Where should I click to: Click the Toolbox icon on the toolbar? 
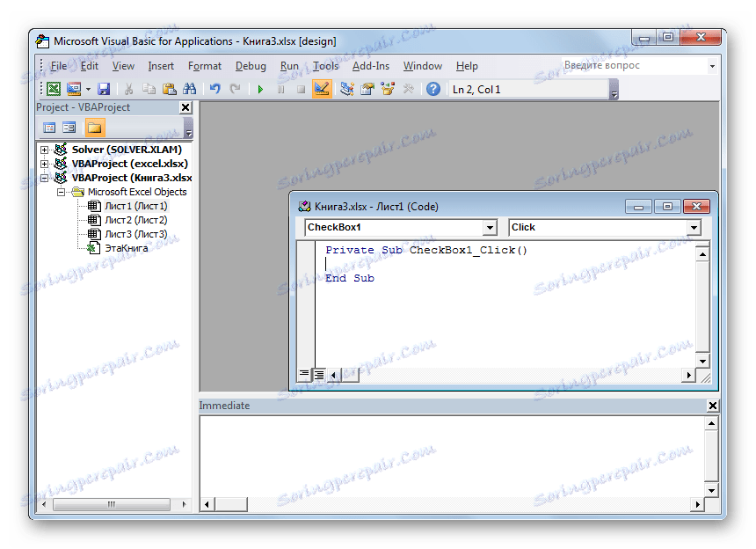point(407,88)
